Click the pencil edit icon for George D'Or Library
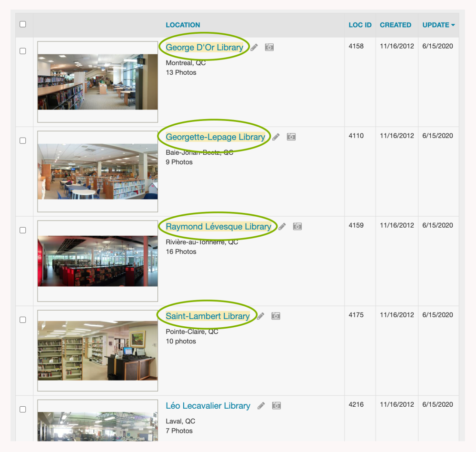476x452 pixels. pos(254,47)
